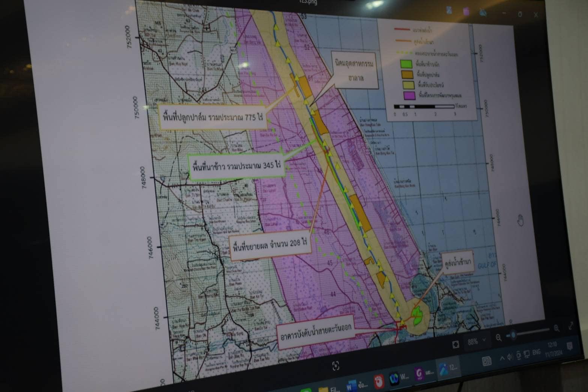Minimize the Photos window
Image resolution: width=588 pixels, height=392 pixels.
click(x=504, y=13)
